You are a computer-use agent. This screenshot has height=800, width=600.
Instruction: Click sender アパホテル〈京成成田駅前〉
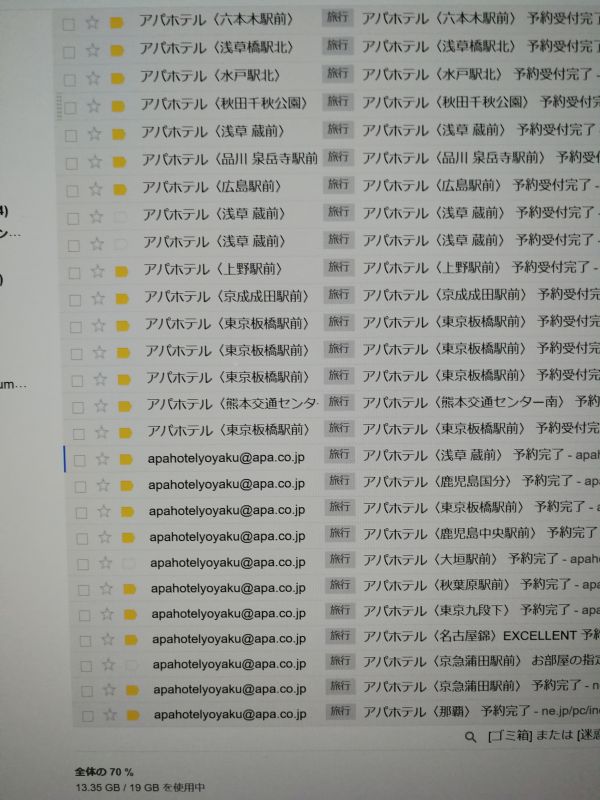(x=227, y=296)
